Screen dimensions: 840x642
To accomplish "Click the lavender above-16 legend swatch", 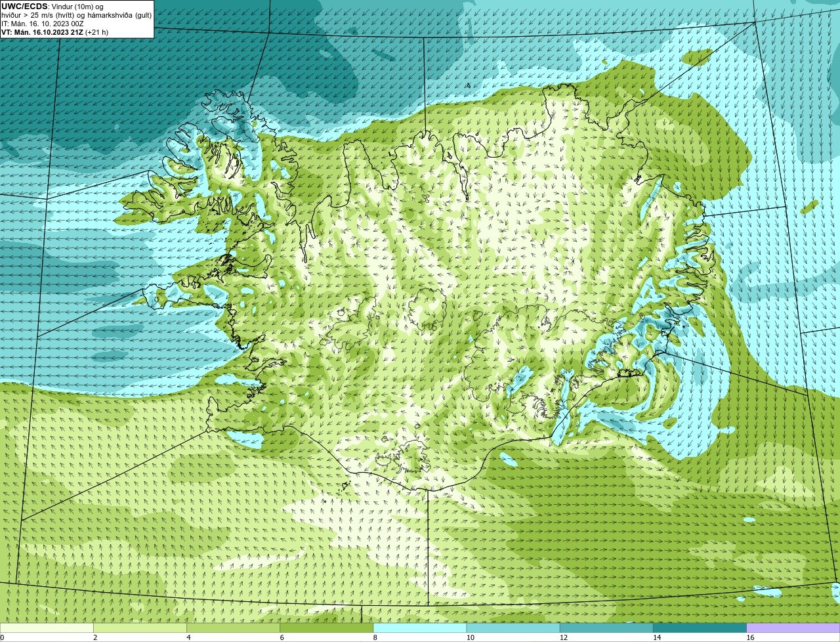I will click(793, 628).
